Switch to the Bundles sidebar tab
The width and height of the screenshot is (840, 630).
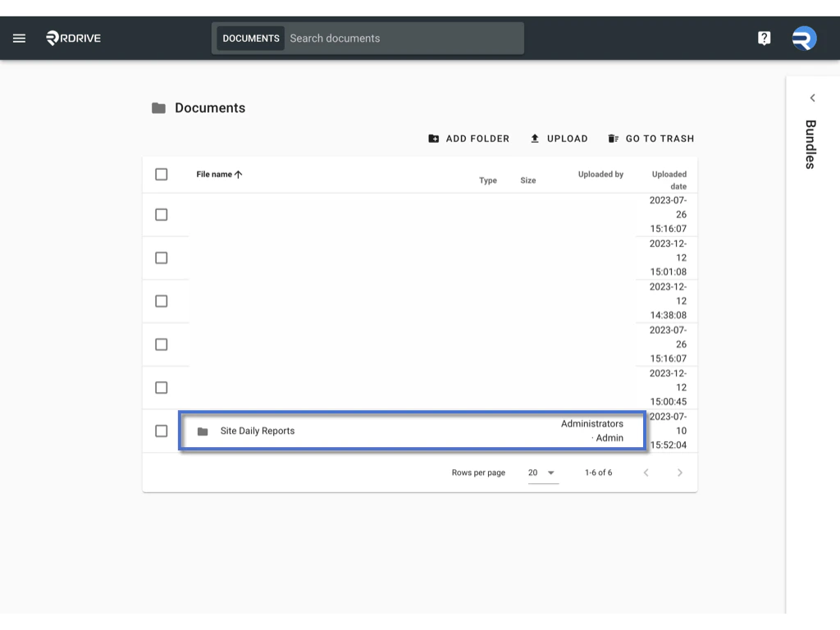coord(810,146)
